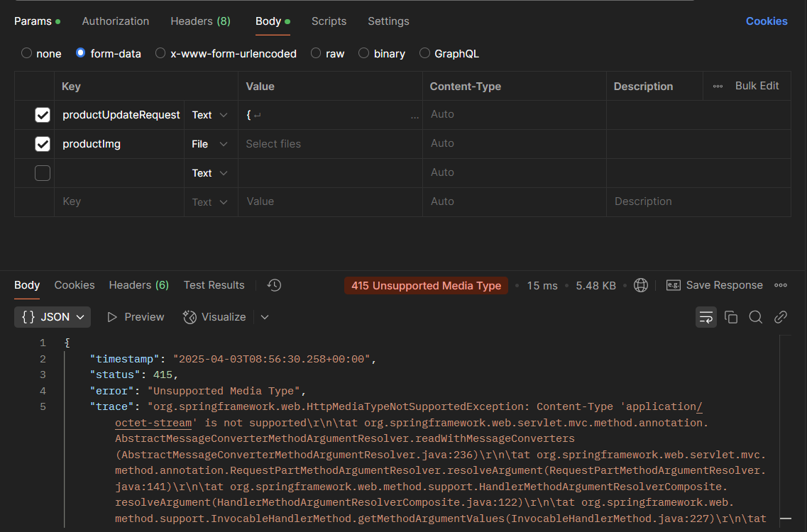
Task: Search within the response body
Action: pos(755,317)
